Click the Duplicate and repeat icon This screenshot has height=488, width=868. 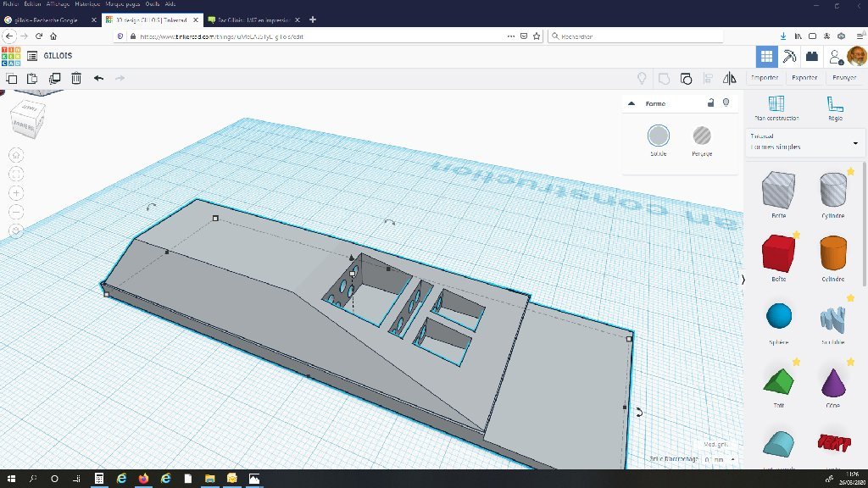[x=54, y=78]
